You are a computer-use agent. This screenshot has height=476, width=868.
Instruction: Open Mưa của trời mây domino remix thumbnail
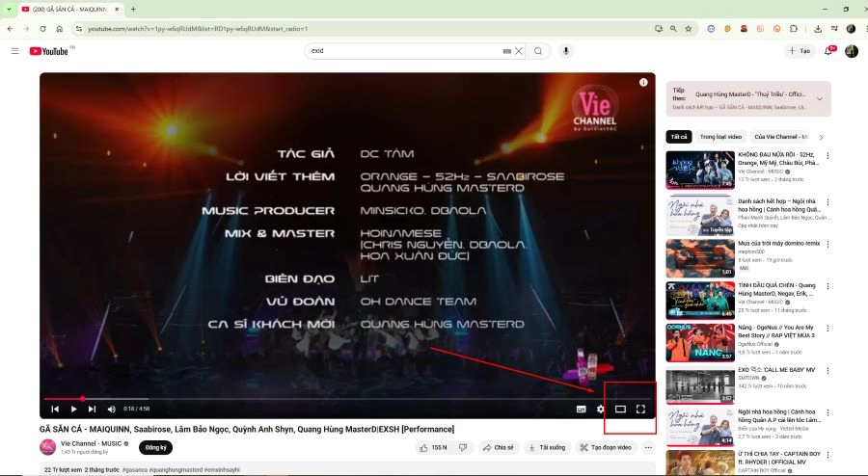tap(700, 258)
